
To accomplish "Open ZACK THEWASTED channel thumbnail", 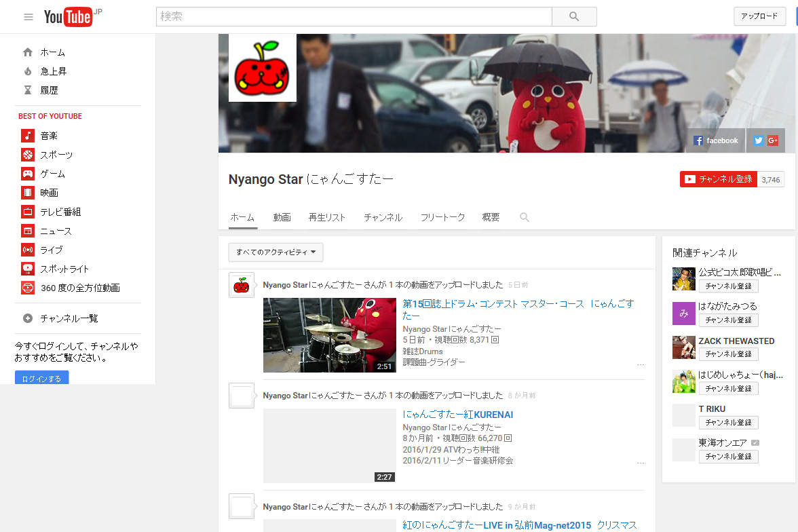I will tap(683, 347).
